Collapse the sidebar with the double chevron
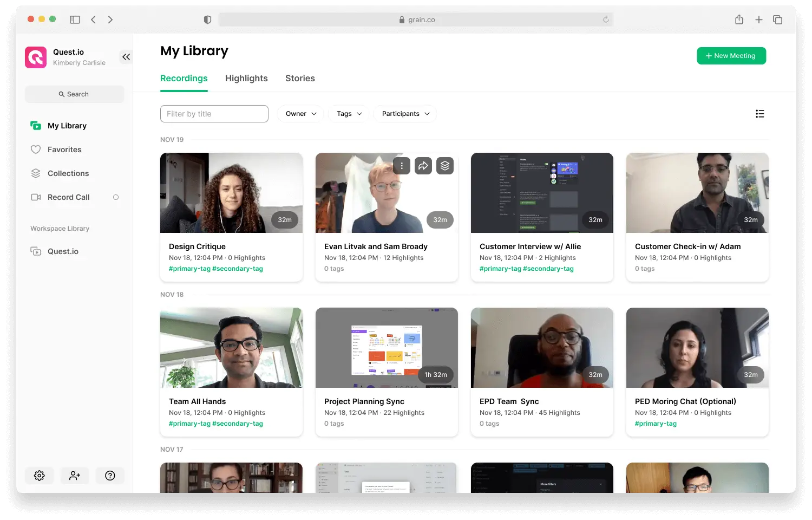 coord(126,57)
